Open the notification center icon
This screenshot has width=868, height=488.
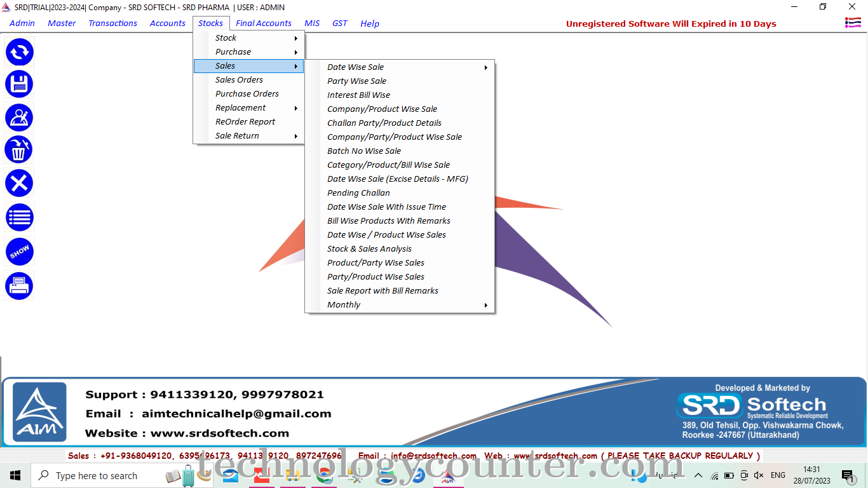848,475
